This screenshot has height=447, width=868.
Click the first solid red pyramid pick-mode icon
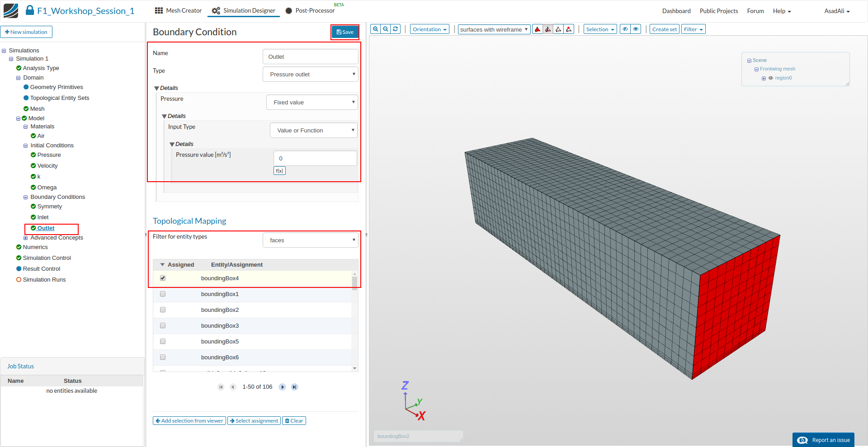(x=538, y=29)
